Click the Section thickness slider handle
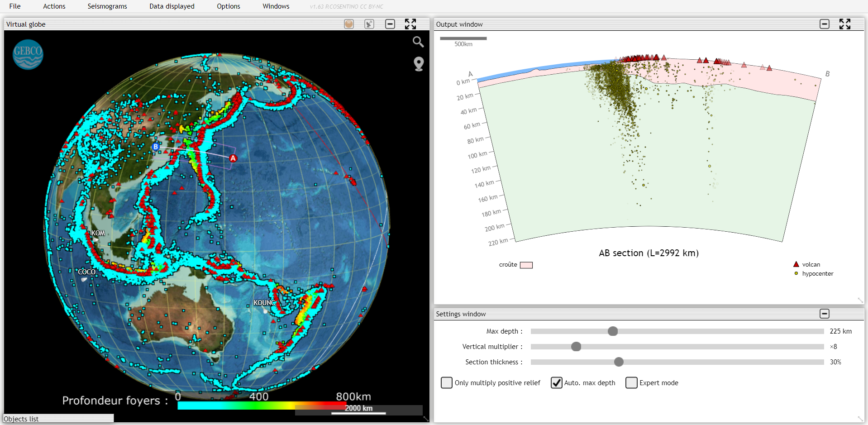Viewport: 868px width, 425px height. tap(619, 362)
